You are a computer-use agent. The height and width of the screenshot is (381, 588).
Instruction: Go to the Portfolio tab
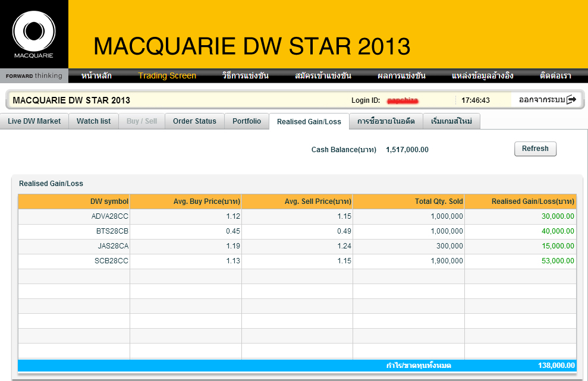pos(247,121)
